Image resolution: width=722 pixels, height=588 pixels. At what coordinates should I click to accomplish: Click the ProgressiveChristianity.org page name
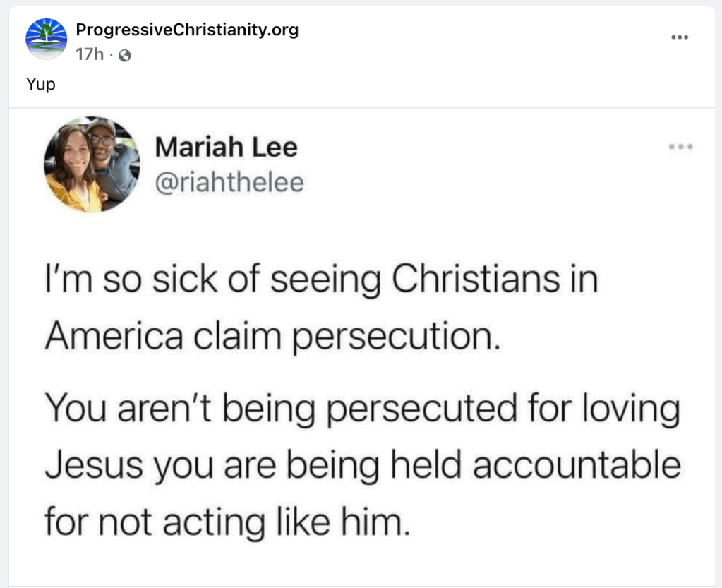[187, 30]
